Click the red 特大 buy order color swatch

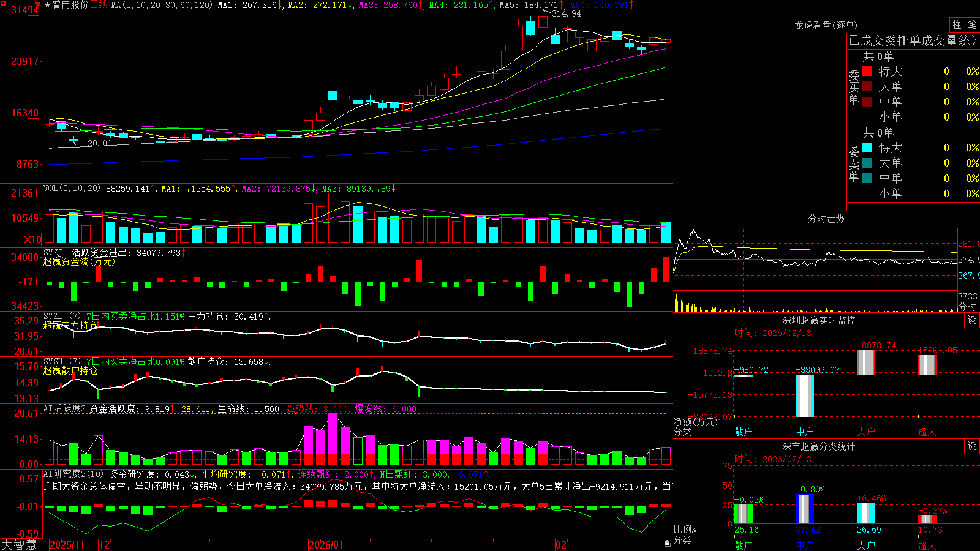867,71
